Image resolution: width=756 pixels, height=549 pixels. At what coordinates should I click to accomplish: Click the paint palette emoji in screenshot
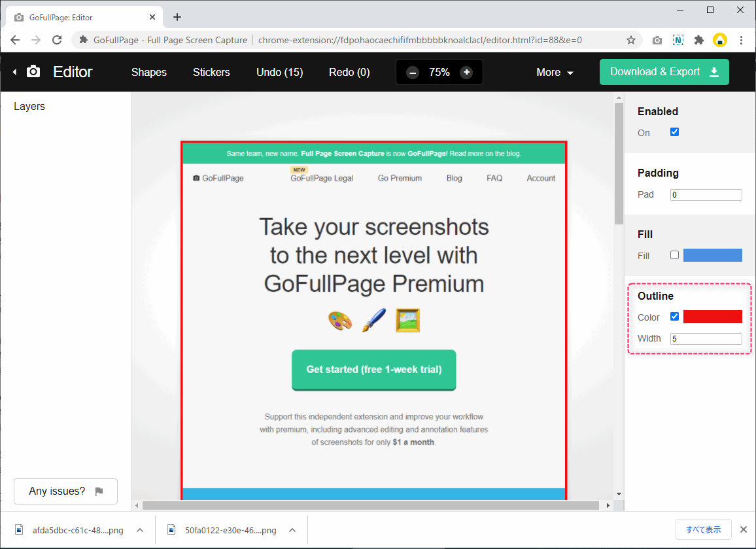[340, 321]
